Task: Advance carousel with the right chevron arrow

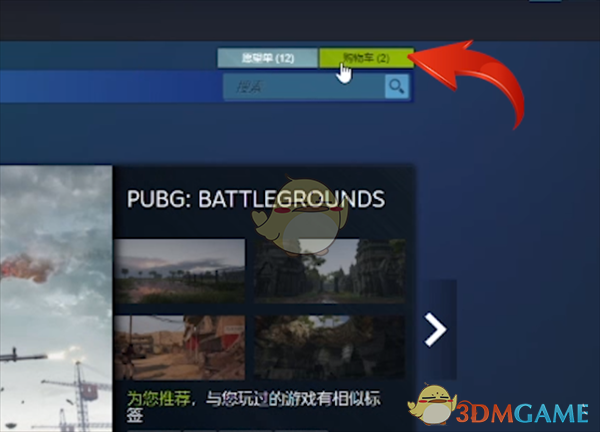Action: 436,329
